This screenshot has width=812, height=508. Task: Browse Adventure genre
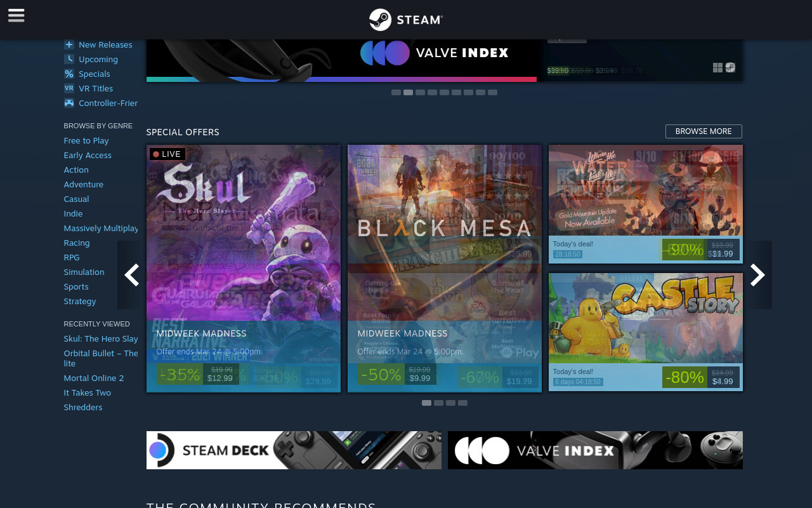pyautogui.click(x=84, y=184)
